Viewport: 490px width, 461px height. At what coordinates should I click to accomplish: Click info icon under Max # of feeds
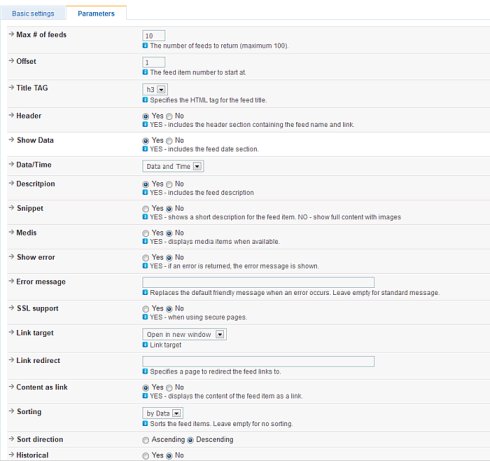coord(145,45)
